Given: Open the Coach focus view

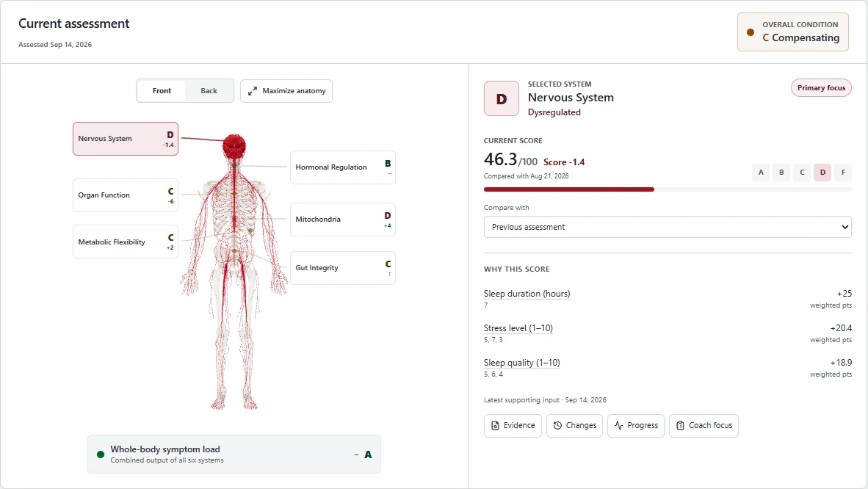Looking at the screenshot, I should point(704,426).
